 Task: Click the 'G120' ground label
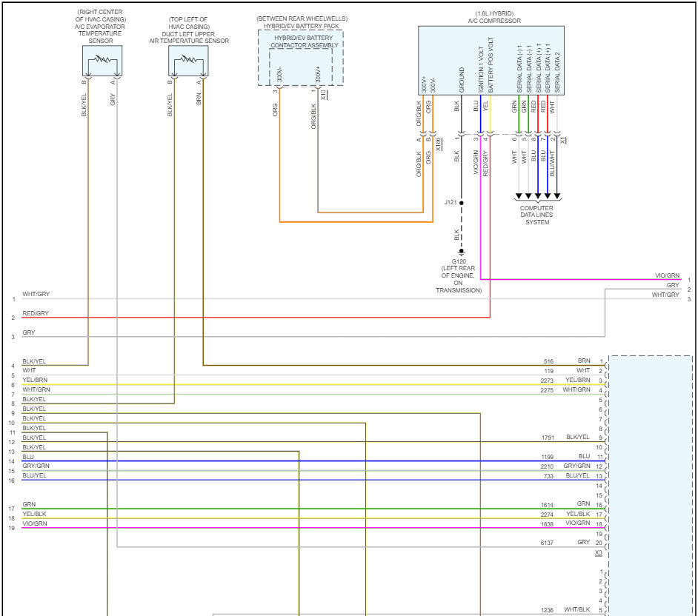click(x=459, y=261)
